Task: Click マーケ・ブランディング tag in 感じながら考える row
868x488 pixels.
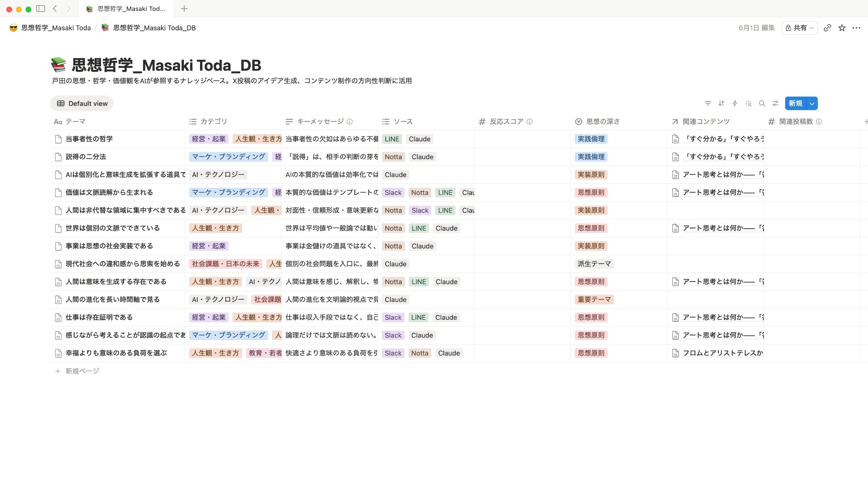Action: pos(229,335)
